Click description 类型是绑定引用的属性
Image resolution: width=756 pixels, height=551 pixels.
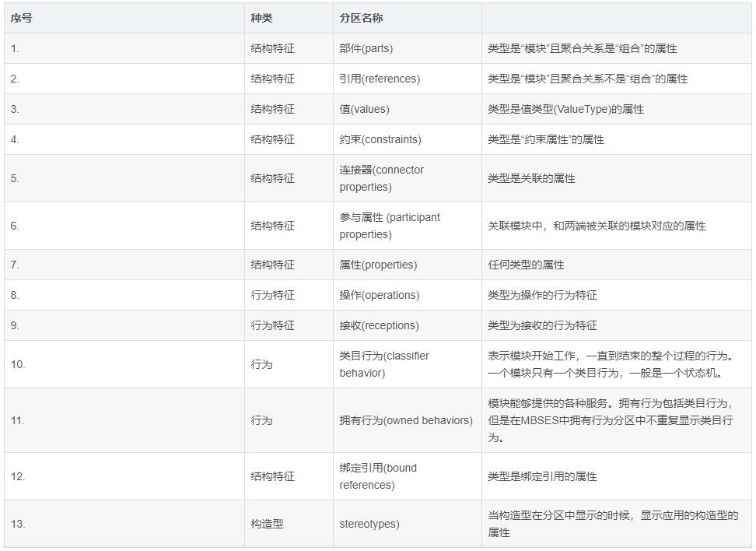[617, 476]
